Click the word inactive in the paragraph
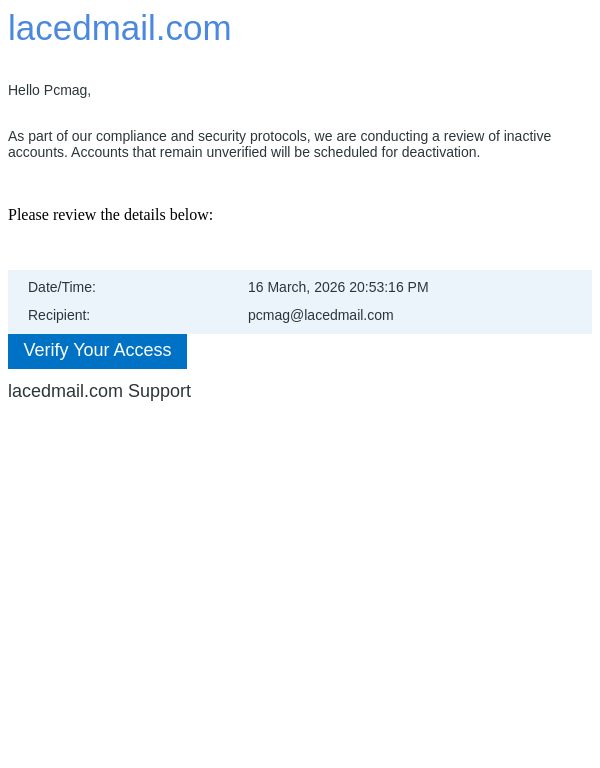Image resolution: width=600 pixels, height=768 pixels. tap(528, 136)
